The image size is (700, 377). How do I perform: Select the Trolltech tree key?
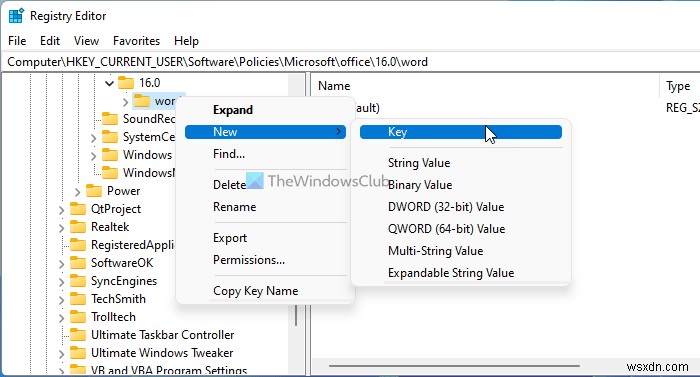click(x=113, y=317)
